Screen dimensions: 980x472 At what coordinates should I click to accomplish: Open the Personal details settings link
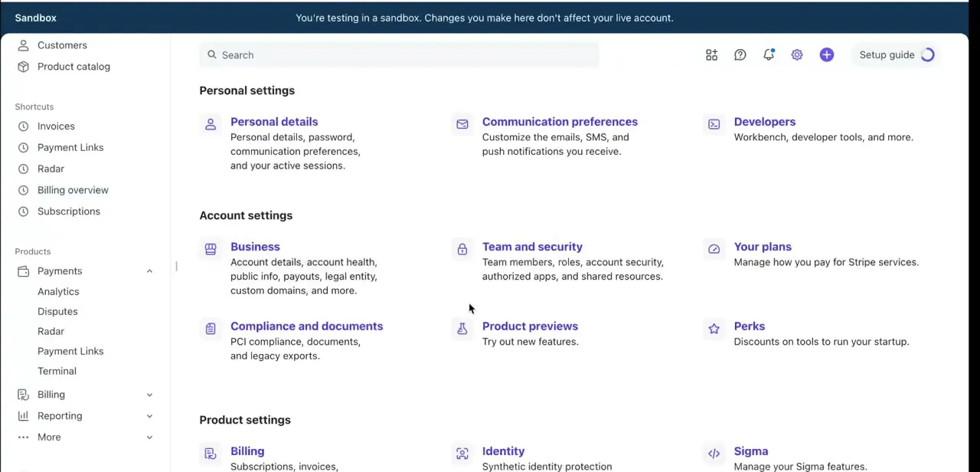click(274, 122)
